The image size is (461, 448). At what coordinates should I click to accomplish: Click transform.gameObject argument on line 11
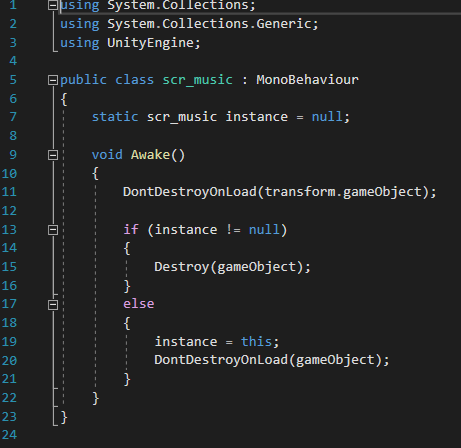coord(343,192)
